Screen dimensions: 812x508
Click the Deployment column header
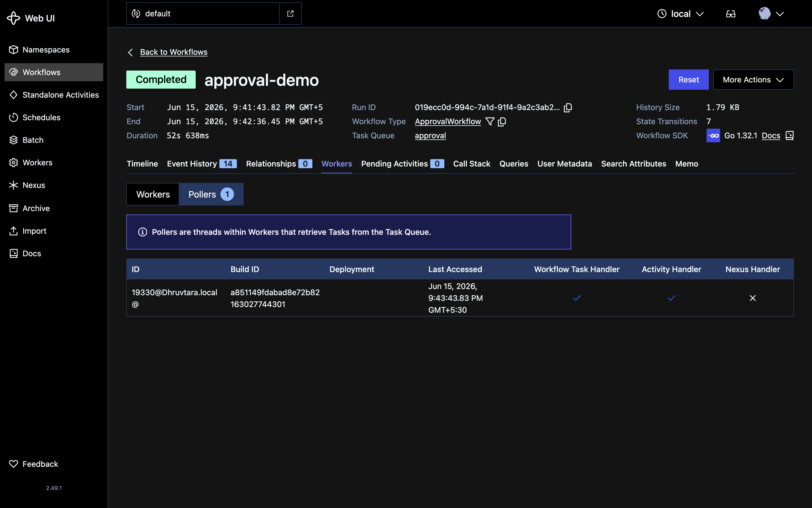[352, 269]
